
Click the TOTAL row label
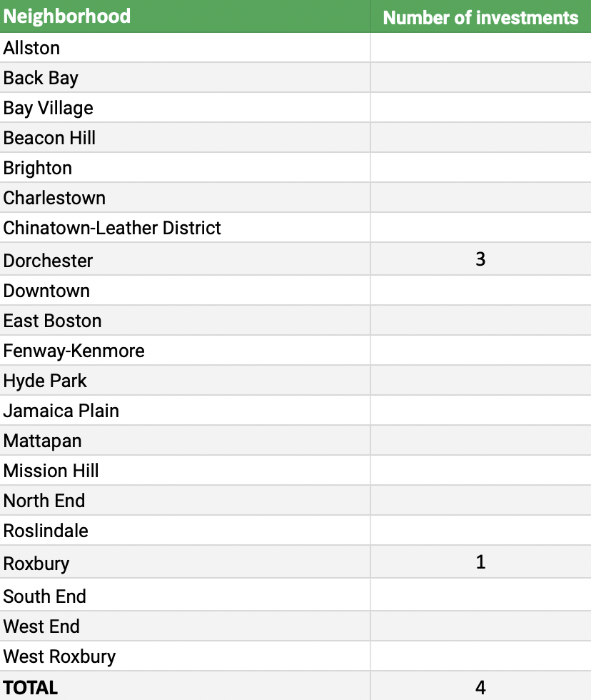pyautogui.click(x=30, y=687)
